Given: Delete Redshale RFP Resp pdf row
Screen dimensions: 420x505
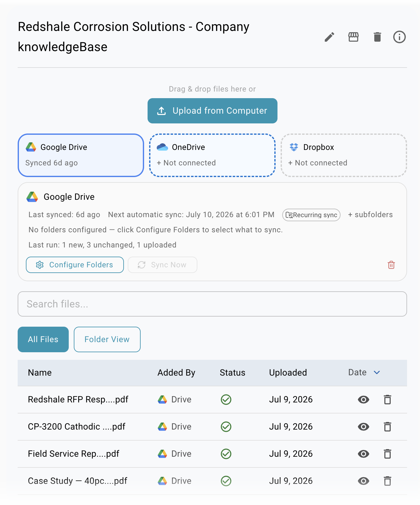Looking at the screenshot, I should pyautogui.click(x=387, y=400).
